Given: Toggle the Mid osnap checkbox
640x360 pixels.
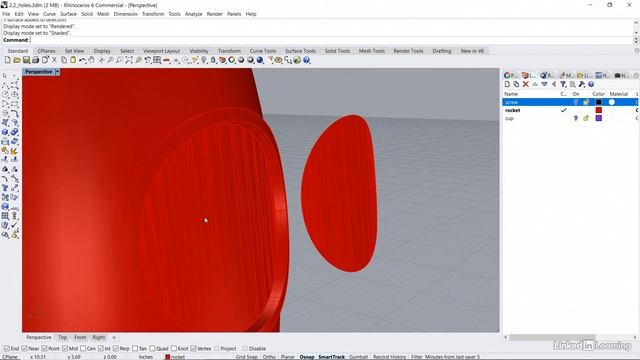Looking at the screenshot, I should 65,349.
